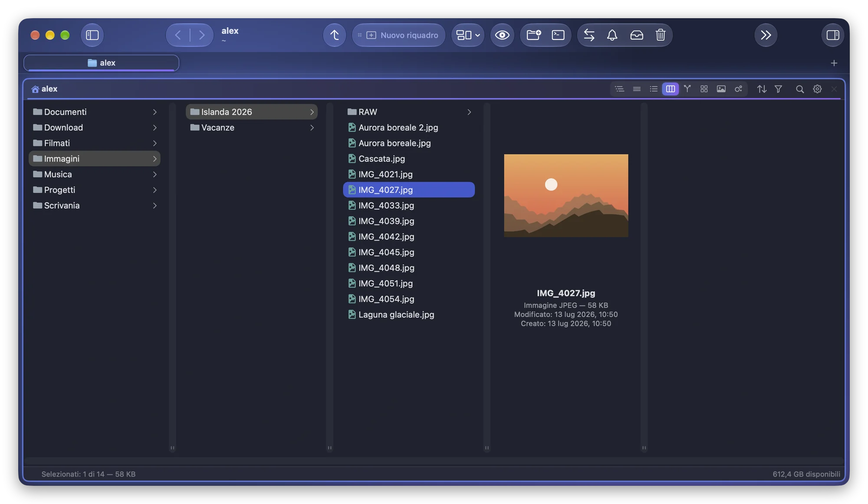The height and width of the screenshot is (504, 868).
Task: Toggle the eye visibility button
Action: point(502,35)
